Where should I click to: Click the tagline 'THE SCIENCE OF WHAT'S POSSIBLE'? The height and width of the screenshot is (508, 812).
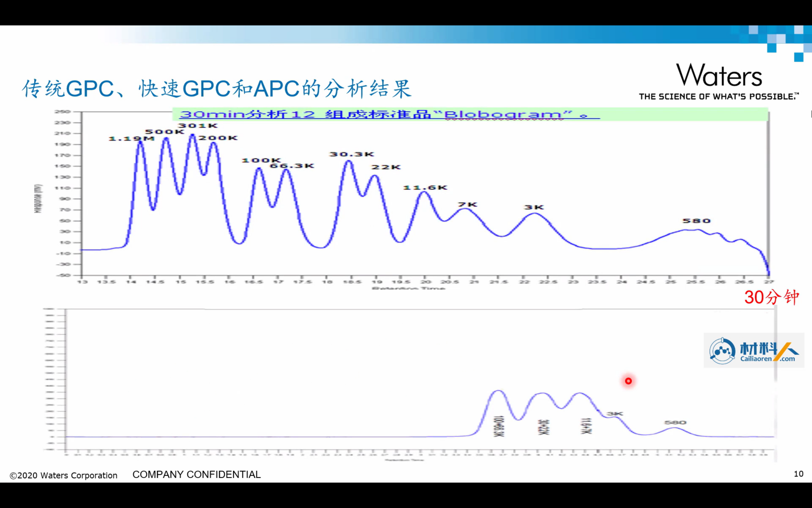click(x=719, y=97)
